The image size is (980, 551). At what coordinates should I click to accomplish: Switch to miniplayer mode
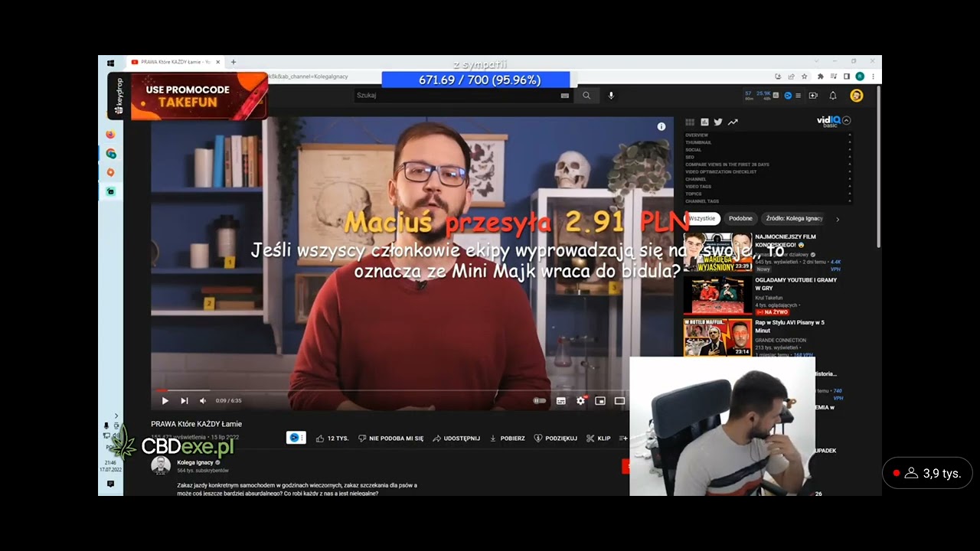(600, 400)
